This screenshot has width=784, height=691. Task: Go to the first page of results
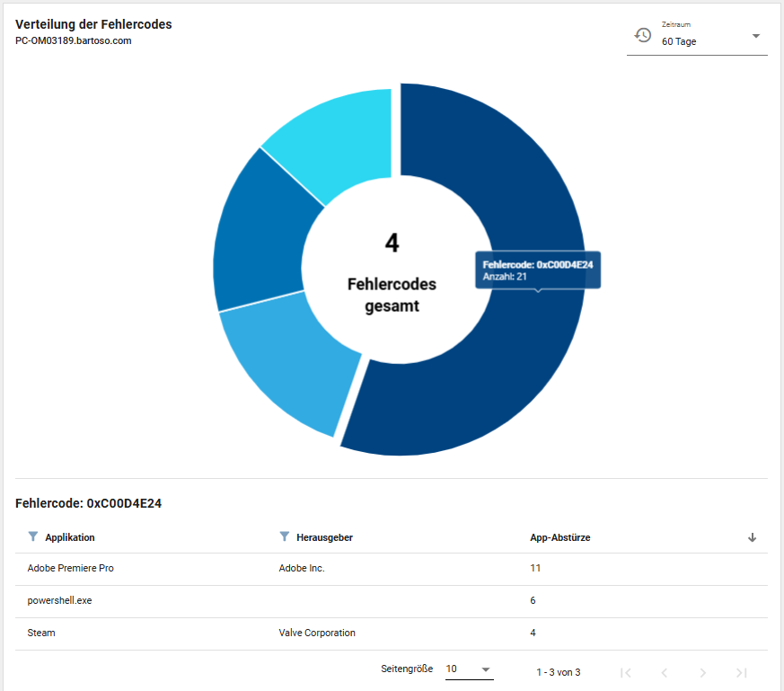tap(626, 672)
